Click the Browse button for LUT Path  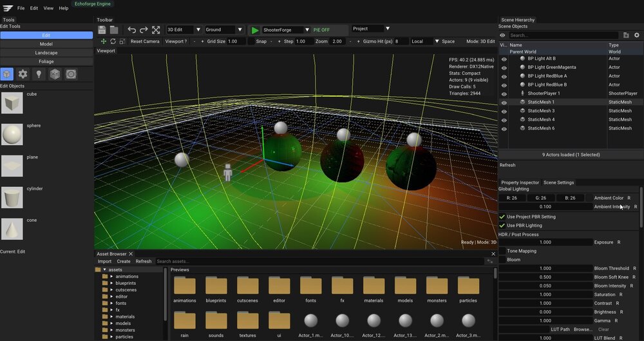click(x=583, y=329)
